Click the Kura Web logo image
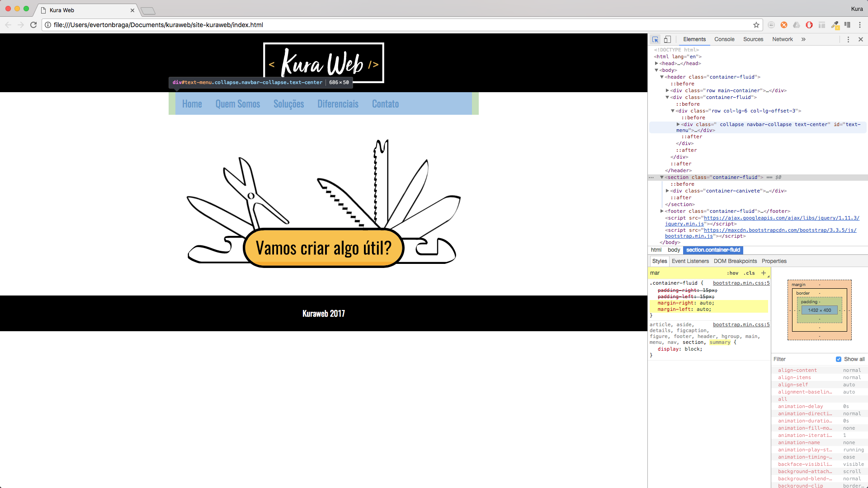 point(324,63)
